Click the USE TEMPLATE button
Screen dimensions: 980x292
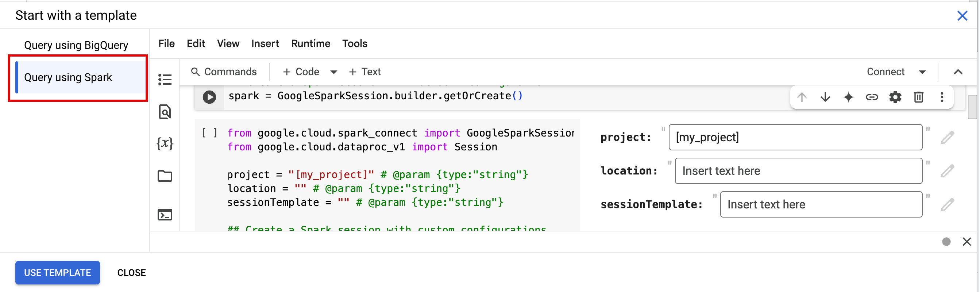coord(57,273)
